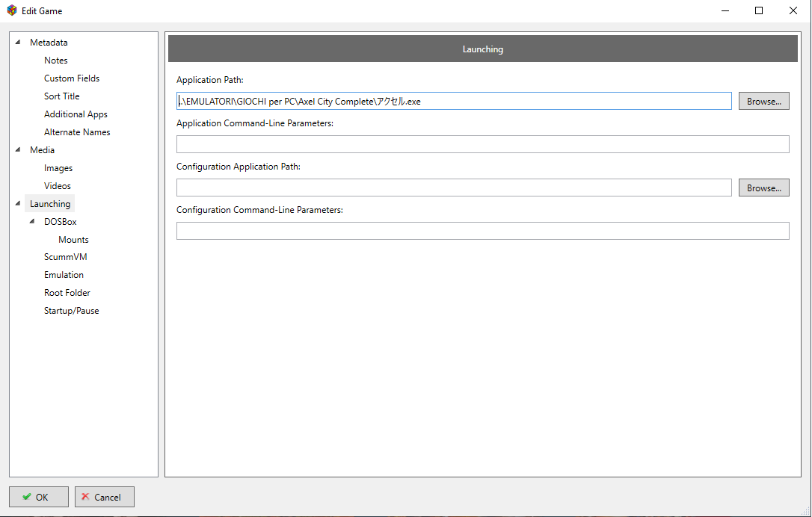The width and height of the screenshot is (812, 517).
Task: Collapse the Media tree section
Action: (x=18, y=149)
